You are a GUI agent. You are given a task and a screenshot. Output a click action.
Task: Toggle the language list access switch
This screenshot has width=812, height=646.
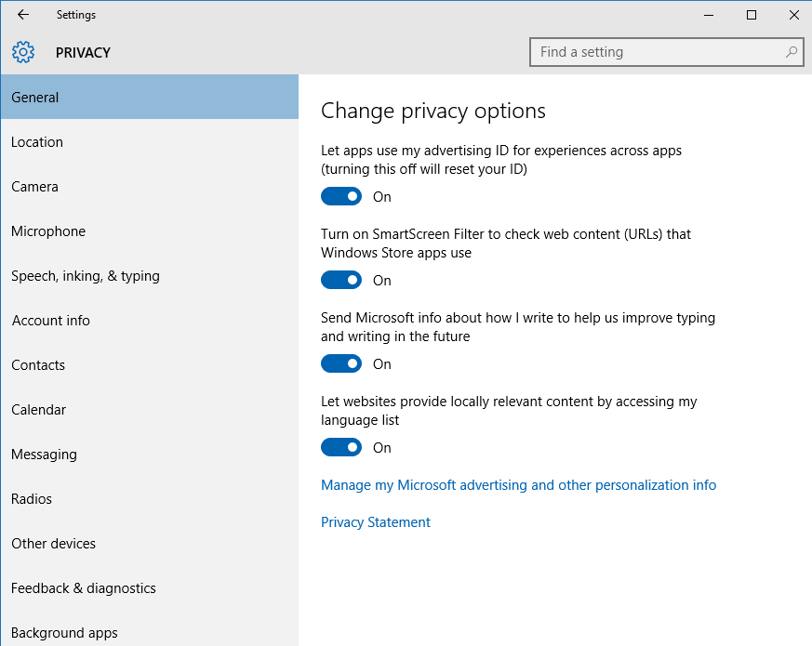pyautogui.click(x=341, y=447)
